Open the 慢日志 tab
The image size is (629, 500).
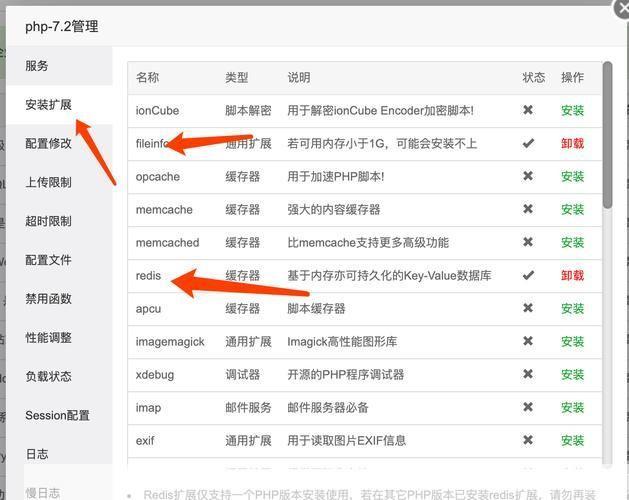[43, 493]
